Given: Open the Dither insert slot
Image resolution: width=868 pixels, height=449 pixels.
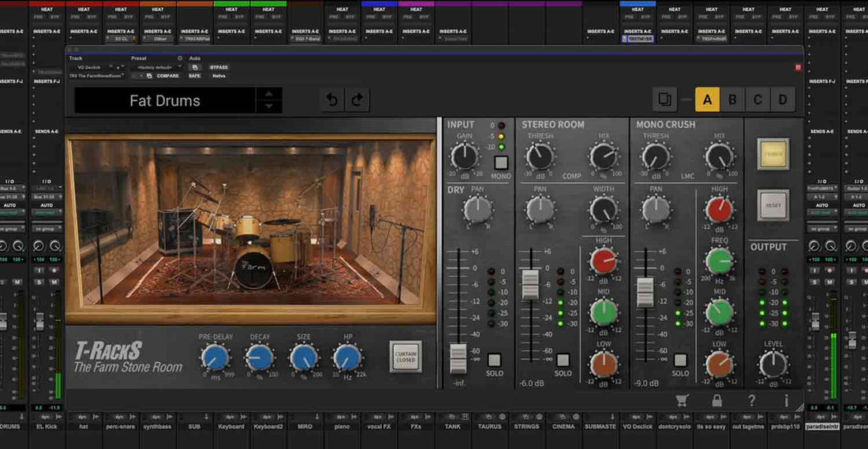Looking at the screenshot, I should (x=158, y=39).
